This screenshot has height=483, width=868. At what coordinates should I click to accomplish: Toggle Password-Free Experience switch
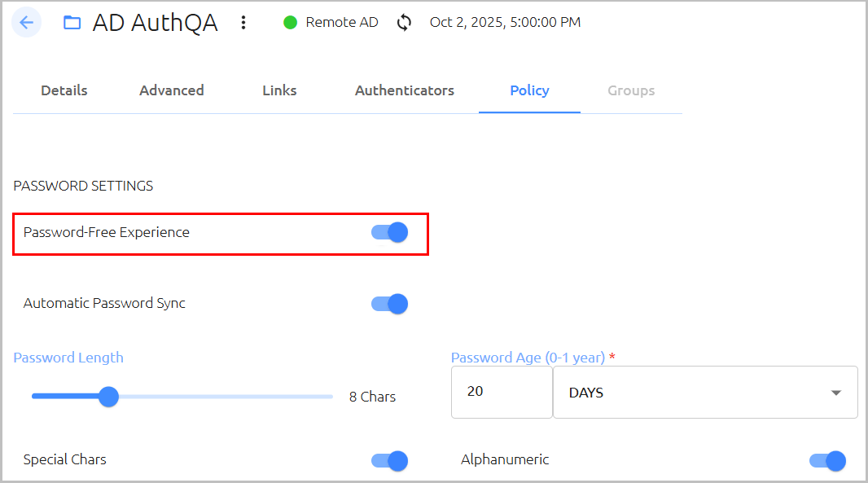[x=390, y=232]
